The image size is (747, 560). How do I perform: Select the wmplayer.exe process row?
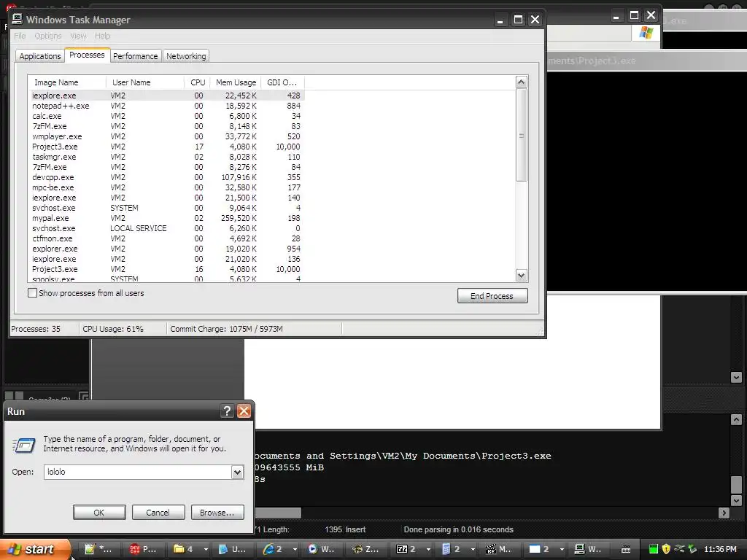[x=166, y=136]
